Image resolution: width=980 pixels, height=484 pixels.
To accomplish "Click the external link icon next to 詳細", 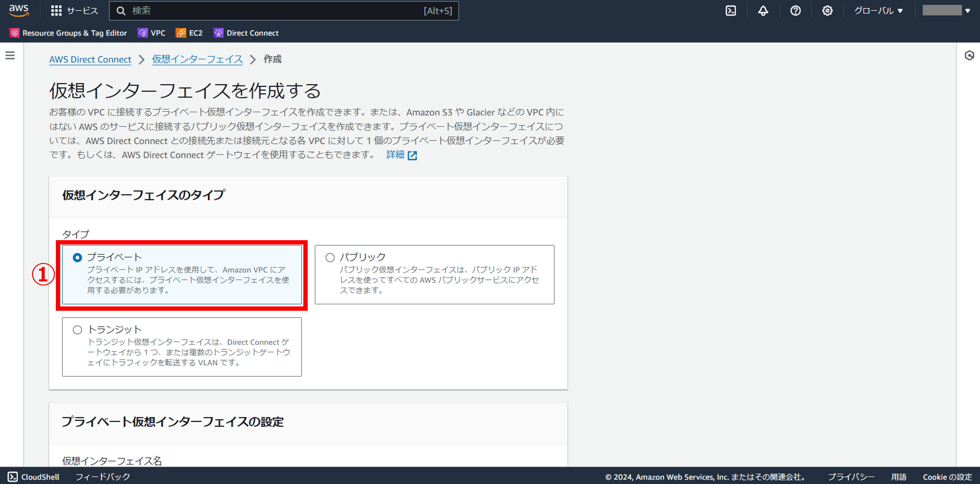I will (412, 155).
